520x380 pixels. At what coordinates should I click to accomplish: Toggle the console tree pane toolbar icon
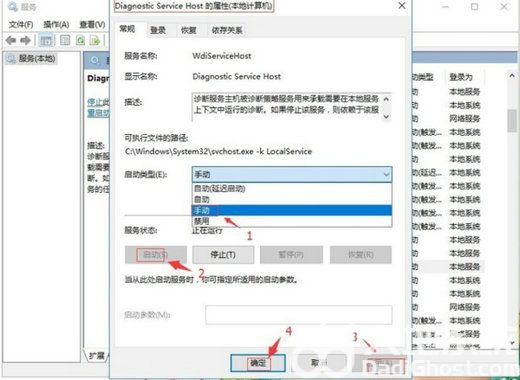[46, 41]
